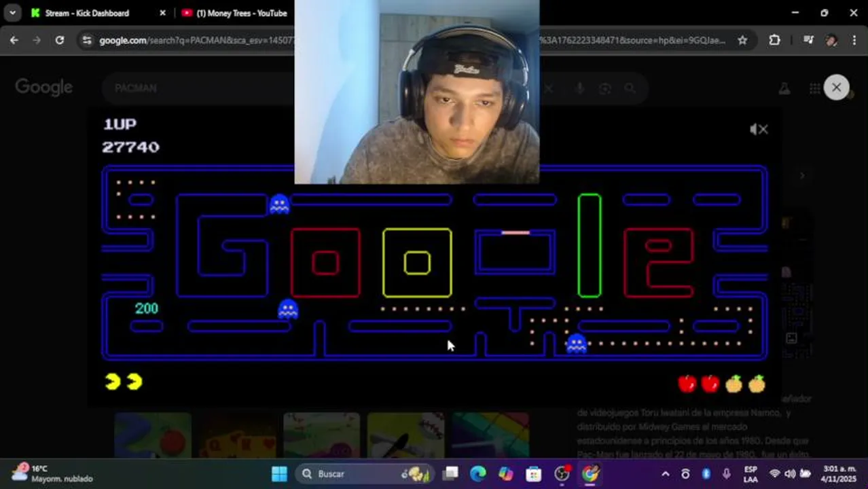Screen dimensions: 868x489
Task: Click the Buscar taskbar search box
Action: pyautogui.click(x=365, y=473)
